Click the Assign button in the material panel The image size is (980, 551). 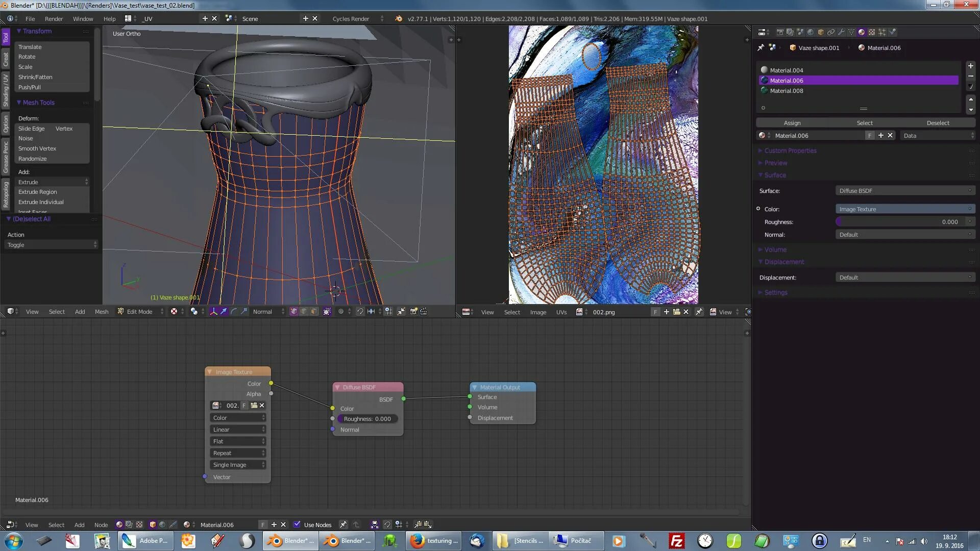792,123
